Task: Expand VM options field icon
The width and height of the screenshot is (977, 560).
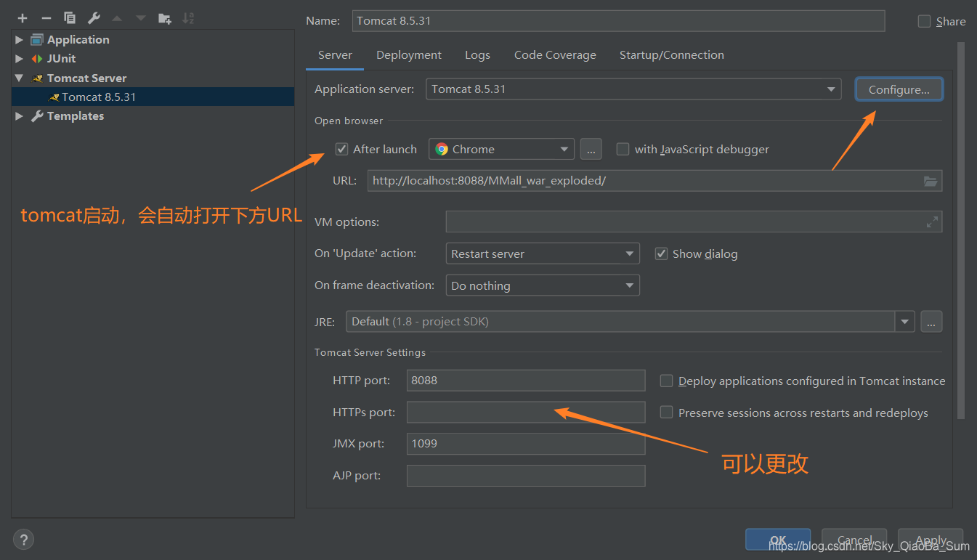Action: [x=932, y=222]
